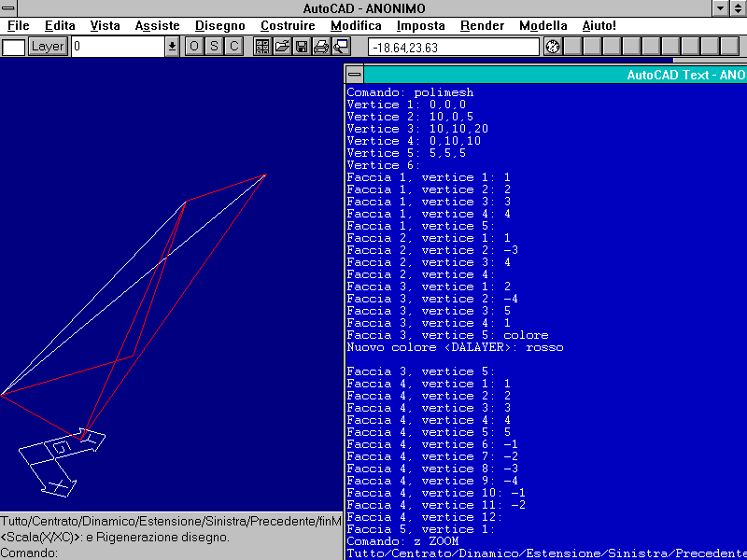Image resolution: width=747 pixels, height=560 pixels.
Task: Click the line 'Nuovo colore <DALAYER>: rosso'
Action: tap(455, 347)
